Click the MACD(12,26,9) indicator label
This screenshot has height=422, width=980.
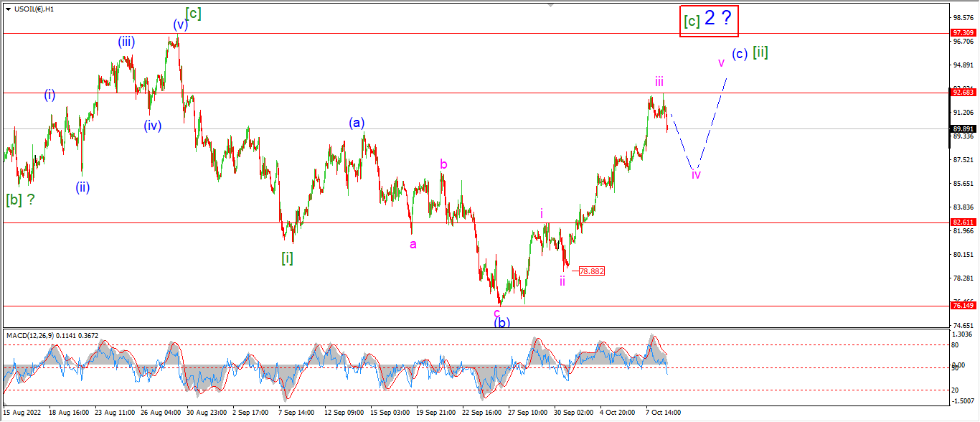click(52, 335)
